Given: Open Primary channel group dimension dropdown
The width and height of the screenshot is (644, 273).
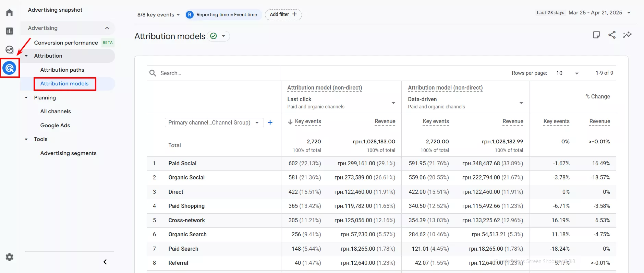Looking at the screenshot, I should pyautogui.click(x=214, y=122).
